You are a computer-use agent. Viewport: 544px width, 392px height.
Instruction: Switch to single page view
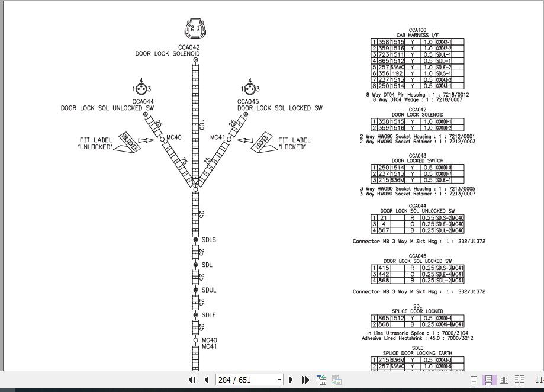tap(474, 380)
